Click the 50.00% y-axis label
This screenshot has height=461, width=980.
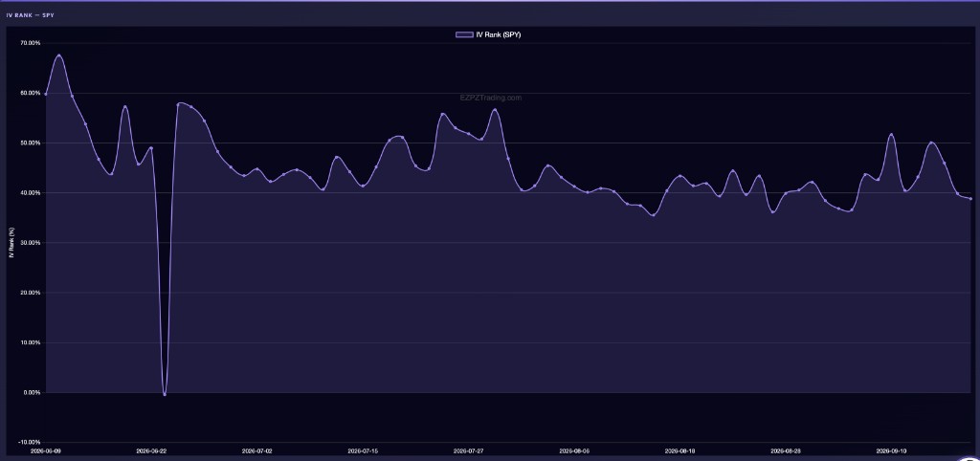(32, 143)
